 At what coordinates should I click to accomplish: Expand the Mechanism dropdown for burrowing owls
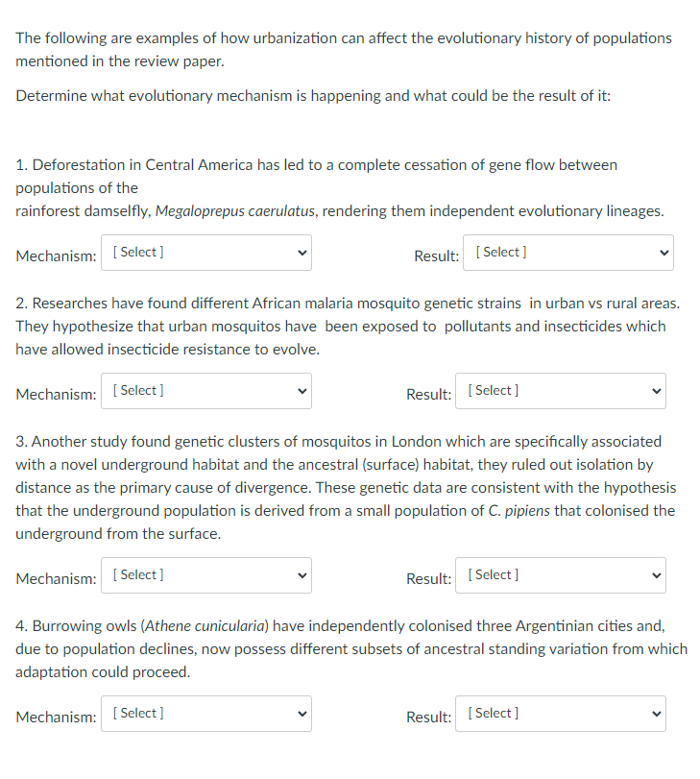pos(206,714)
